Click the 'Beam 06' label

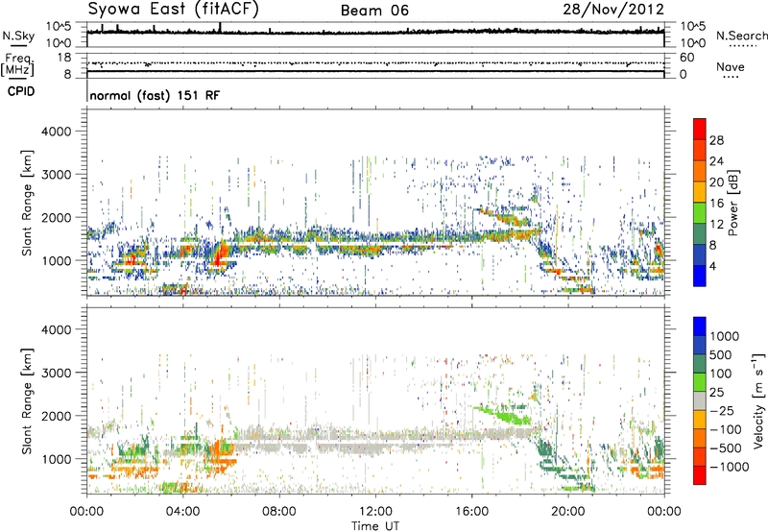(374, 11)
